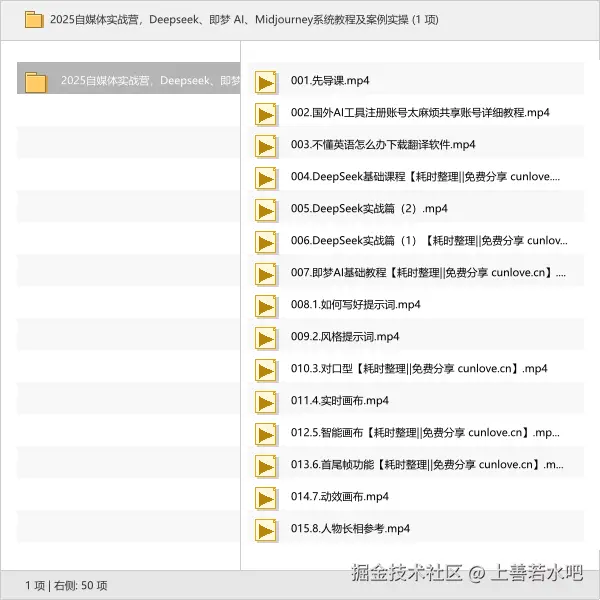Image resolution: width=600 pixels, height=600 pixels.
Task: Click the video icon for 006.DeepSeek实战篇(1)
Action: click(x=266, y=242)
